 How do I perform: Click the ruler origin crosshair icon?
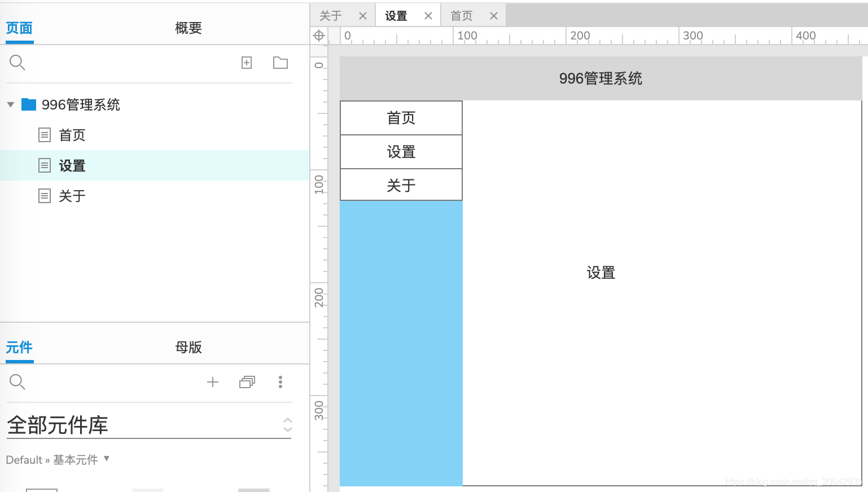319,36
